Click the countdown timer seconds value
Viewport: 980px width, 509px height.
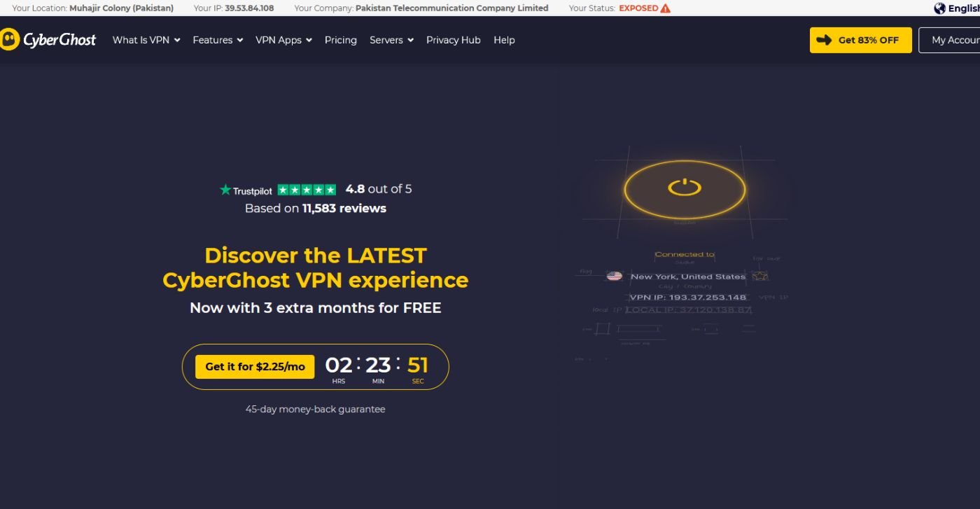[x=418, y=365]
